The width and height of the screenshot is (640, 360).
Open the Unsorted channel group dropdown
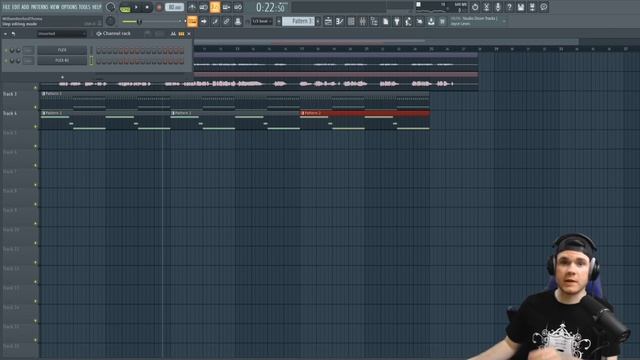(x=62, y=34)
